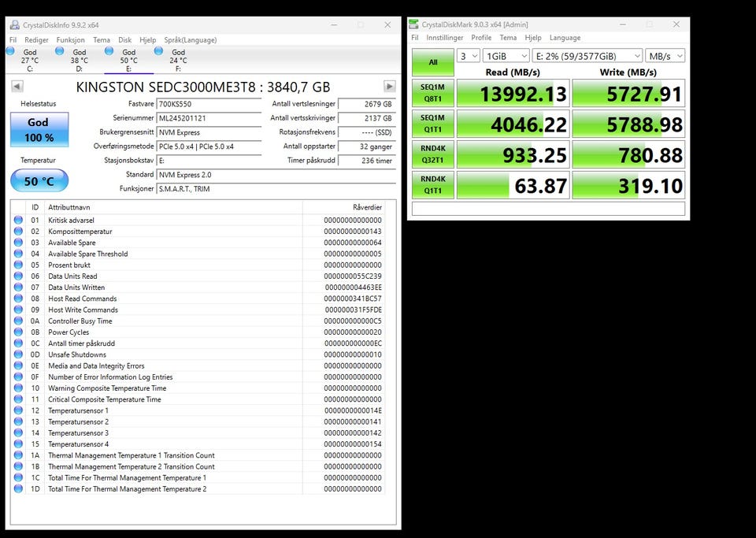Click SEQ1M Q8T1 read result 13992.13
The height and width of the screenshot is (538, 756).
[x=513, y=93]
